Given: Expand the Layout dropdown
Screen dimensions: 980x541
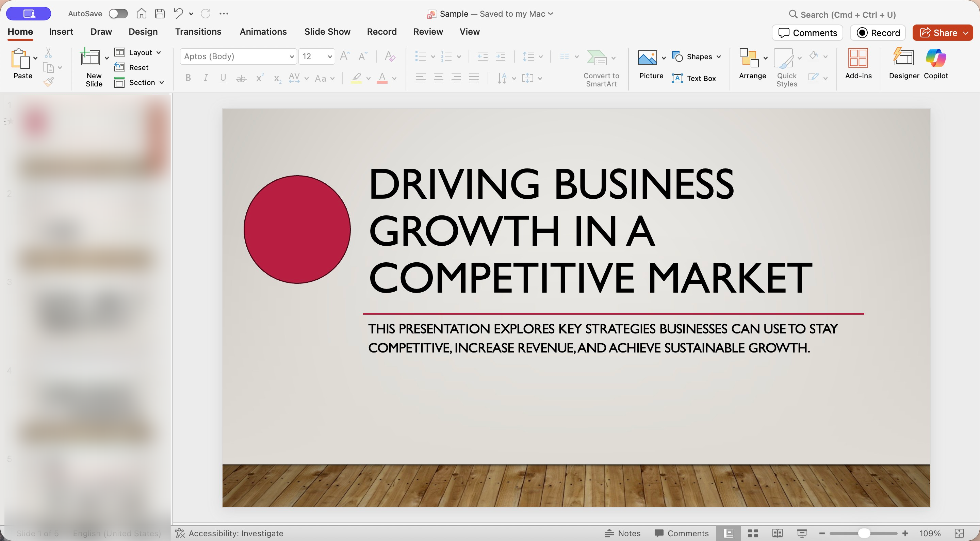Looking at the screenshot, I should (x=138, y=52).
